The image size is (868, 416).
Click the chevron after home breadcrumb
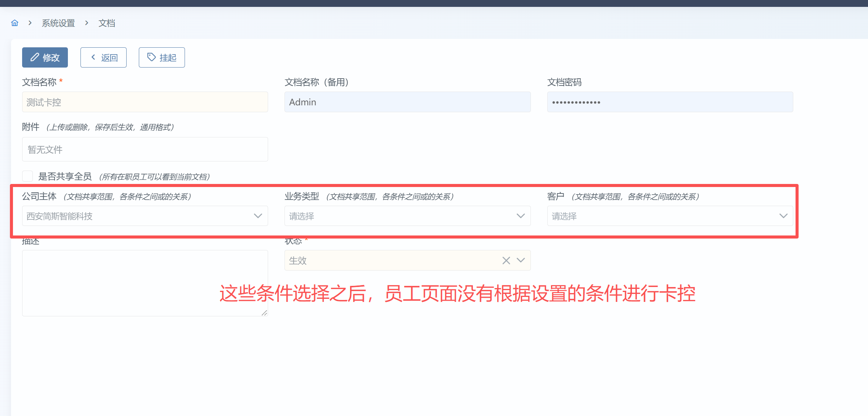[x=30, y=23]
